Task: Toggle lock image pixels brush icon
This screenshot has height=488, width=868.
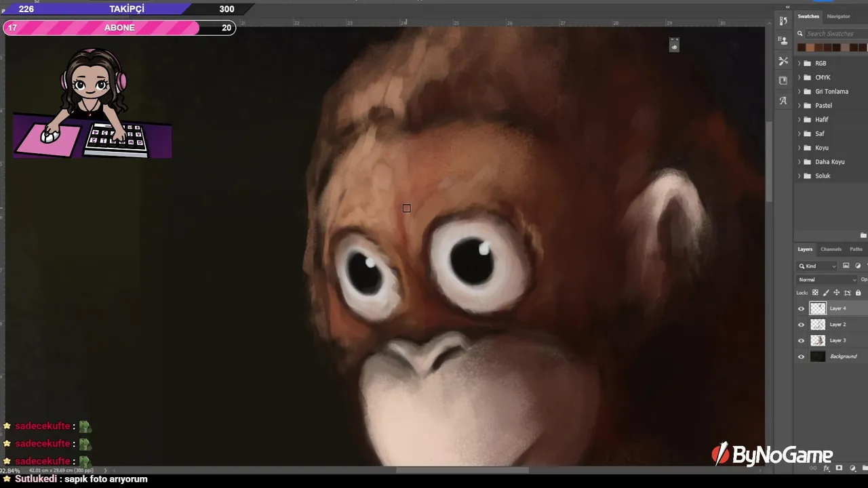Action: click(826, 293)
